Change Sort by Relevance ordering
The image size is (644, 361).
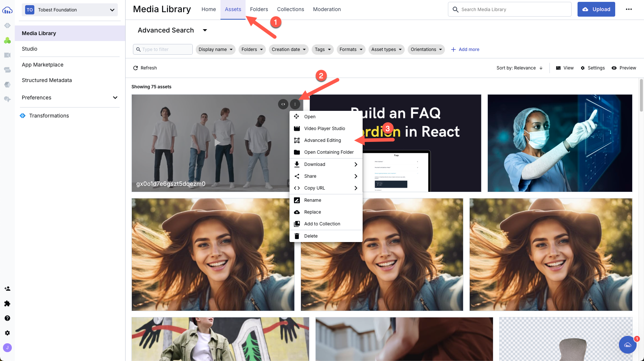(x=520, y=68)
